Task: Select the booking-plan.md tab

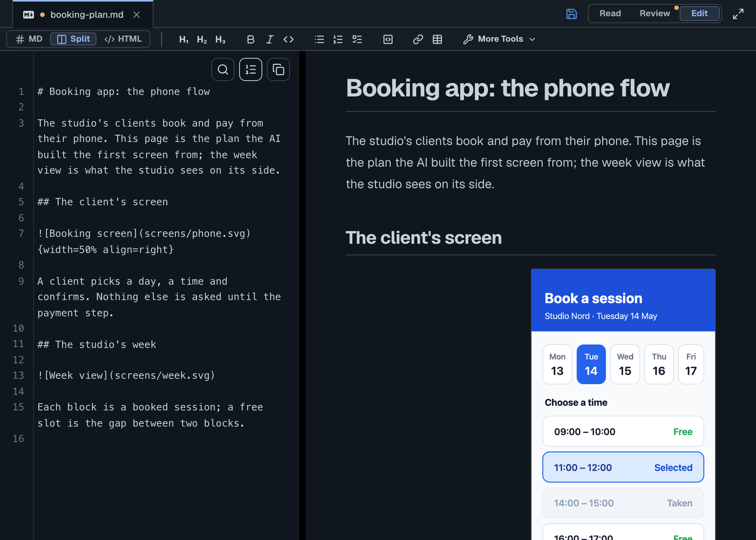Action: coord(83,15)
